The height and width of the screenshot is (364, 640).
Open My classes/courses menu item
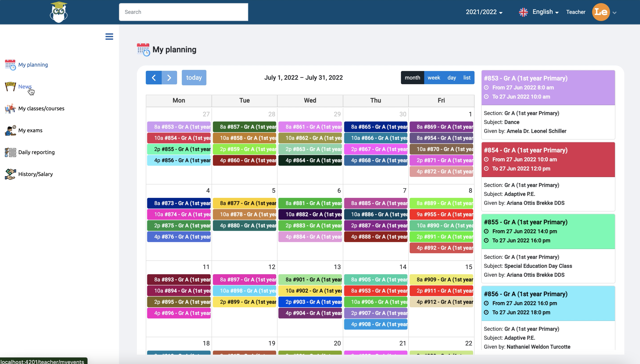(x=41, y=109)
